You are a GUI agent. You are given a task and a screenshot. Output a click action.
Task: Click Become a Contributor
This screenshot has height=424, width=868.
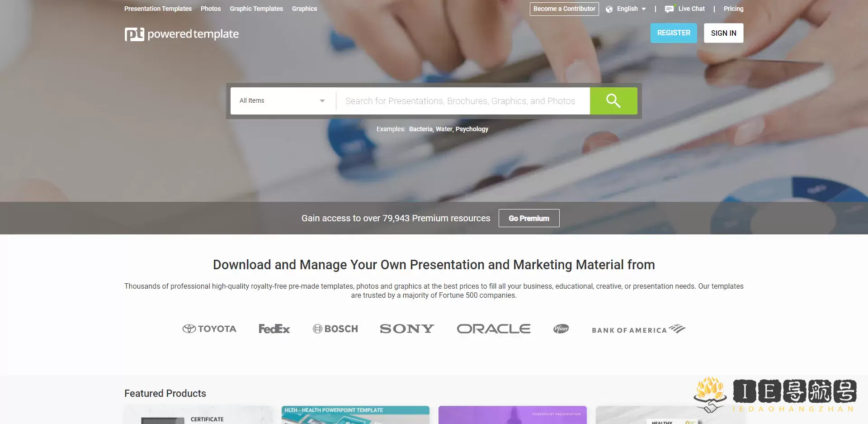click(x=564, y=9)
